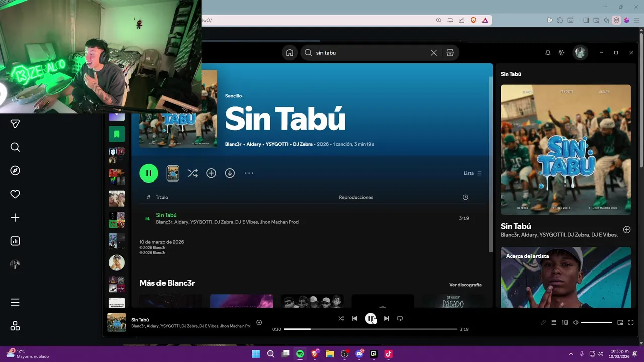Open Spotify profile avatar menu

(x=580, y=52)
